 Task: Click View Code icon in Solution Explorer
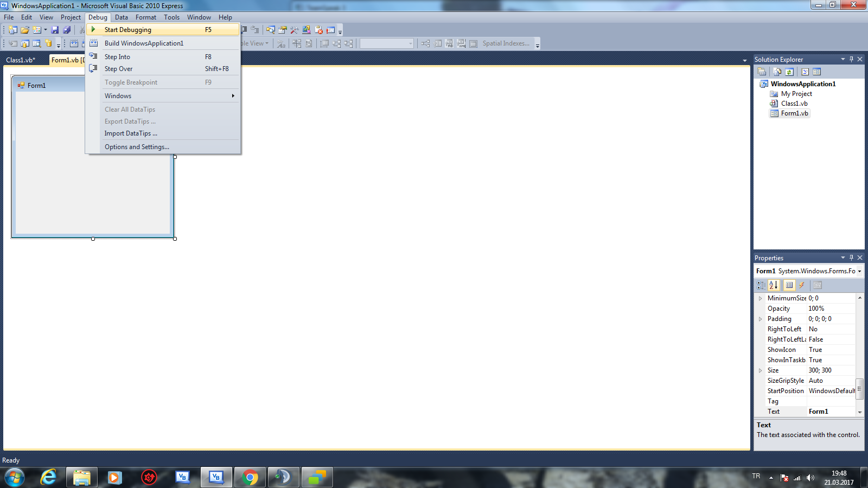coord(805,72)
